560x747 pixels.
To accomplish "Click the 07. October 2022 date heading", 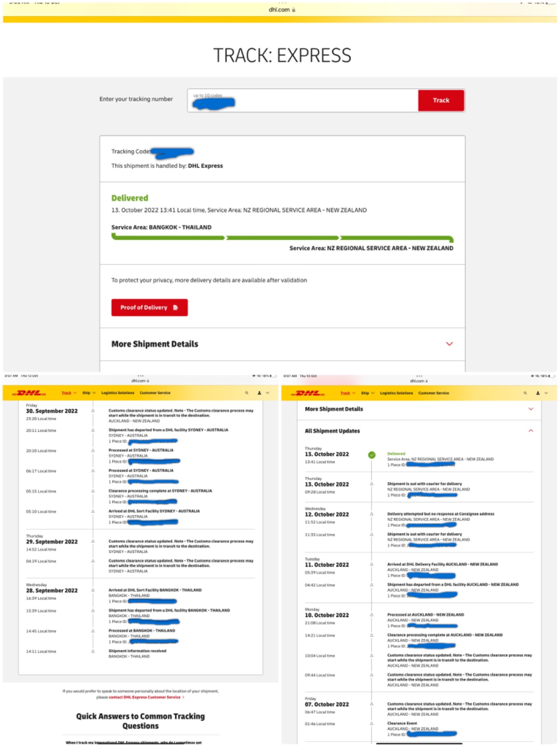I will click(x=327, y=704).
